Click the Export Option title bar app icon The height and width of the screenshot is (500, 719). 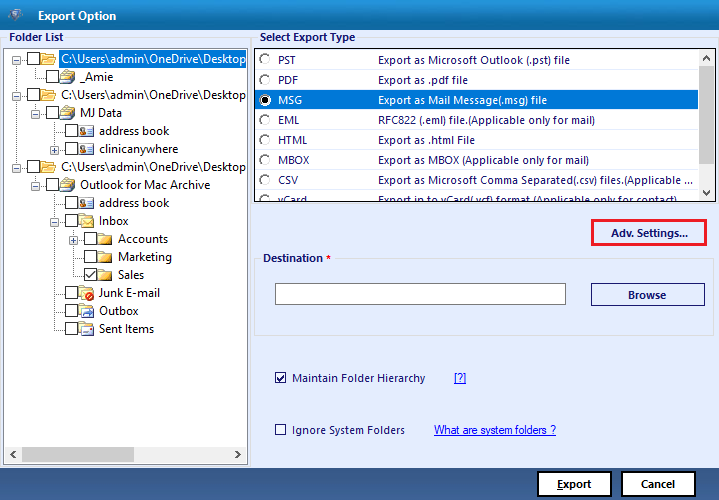(16, 15)
